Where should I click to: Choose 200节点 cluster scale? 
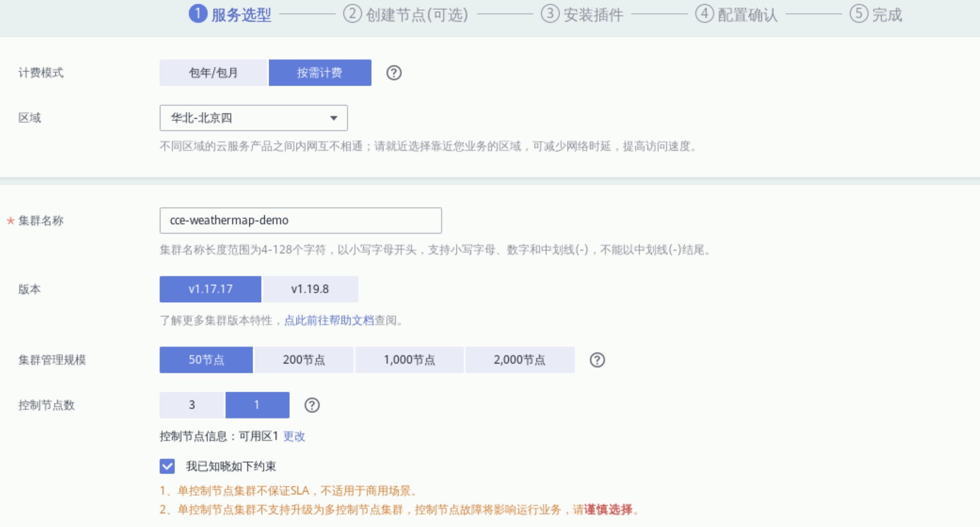click(304, 360)
